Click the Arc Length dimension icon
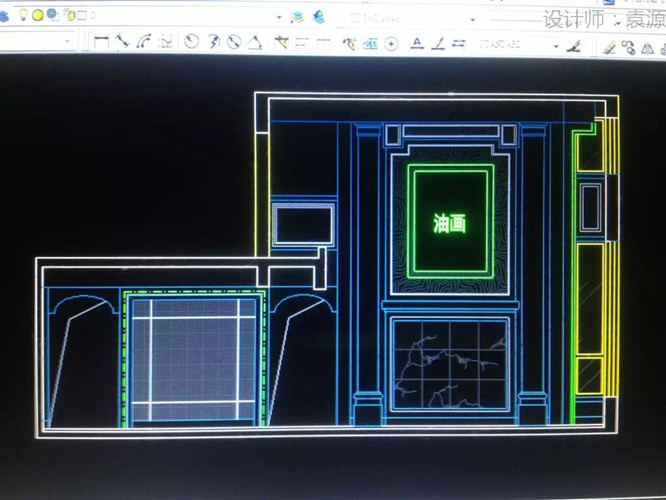666x500 pixels. [144, 42]
